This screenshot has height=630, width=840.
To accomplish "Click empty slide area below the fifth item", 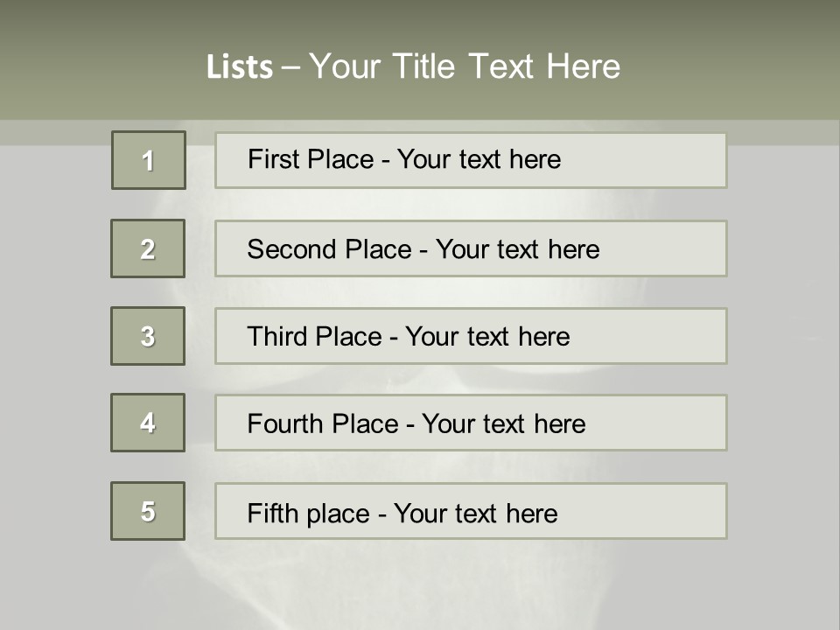I will [420, 582].
